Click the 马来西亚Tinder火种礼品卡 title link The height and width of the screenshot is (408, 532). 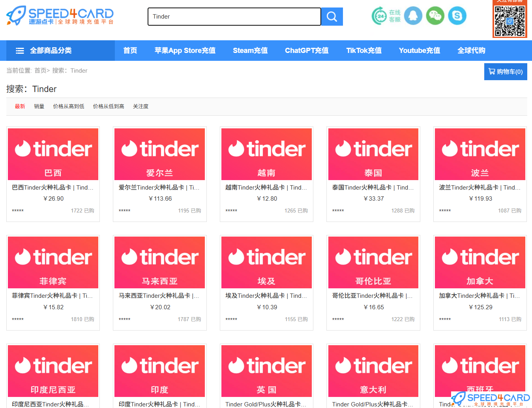[159, 296]
